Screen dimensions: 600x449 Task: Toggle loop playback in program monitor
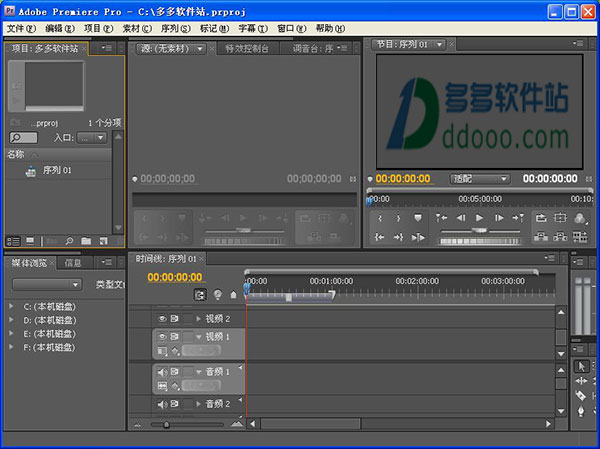pos(541,218)
